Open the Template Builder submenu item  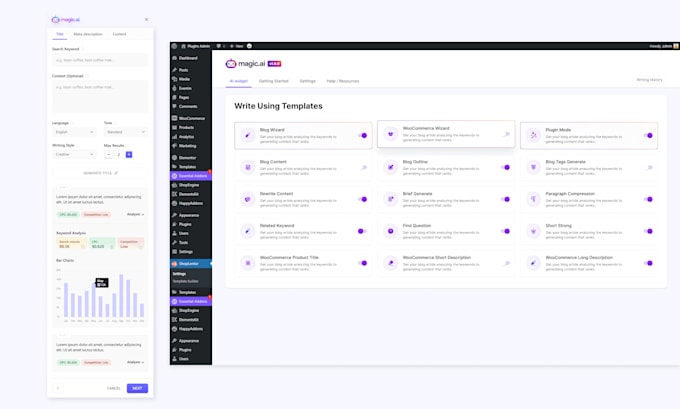(186, 281)
